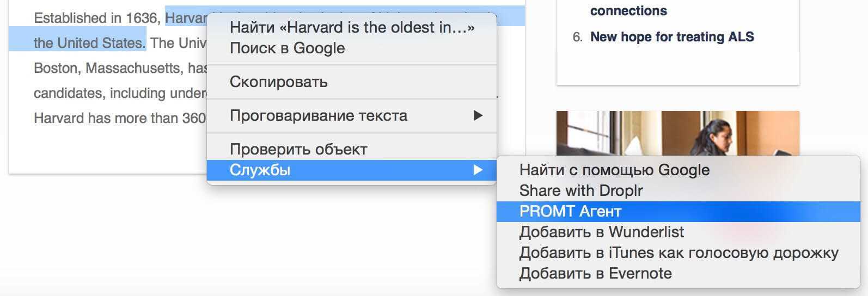Screen dimensions: 868x296
Task: Click the photo of woman at desk
Action: [678, 133]
